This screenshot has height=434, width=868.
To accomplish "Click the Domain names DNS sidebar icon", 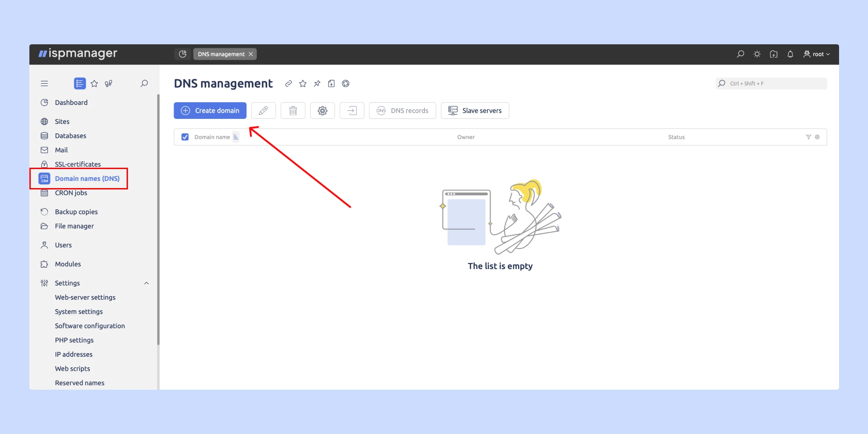I will [x=44, y=179].
